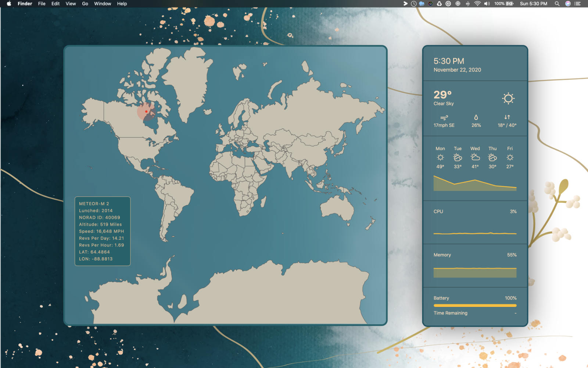This screenshot has width=588, height=368.
Task: Click the red satellite position dot on map
Action: pyautogui.click(x=146, y=112)
